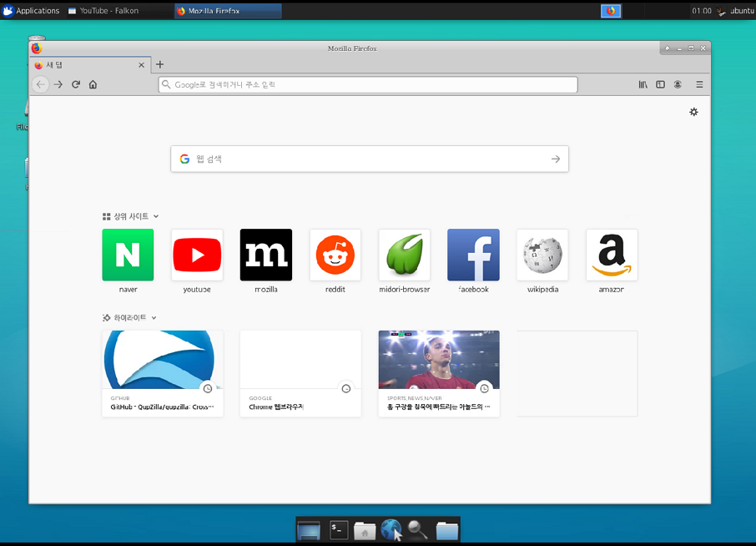Toggle the sidebar view icon
The image size is (756, 546).
(661, 84)
